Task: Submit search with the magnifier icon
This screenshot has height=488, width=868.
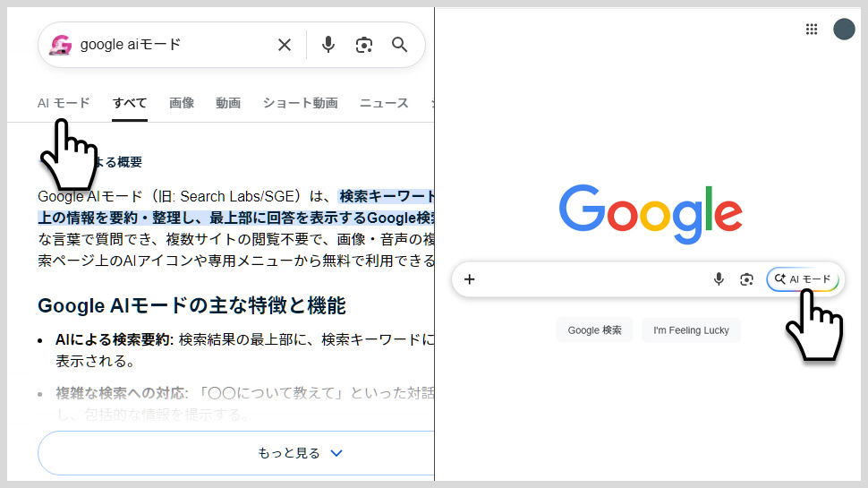Action: tap(400, 44)
